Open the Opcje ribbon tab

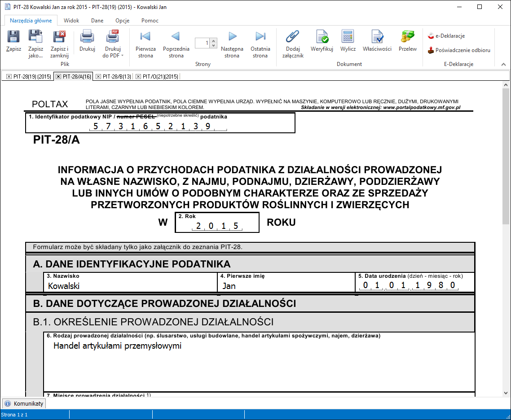pos(122,21)
